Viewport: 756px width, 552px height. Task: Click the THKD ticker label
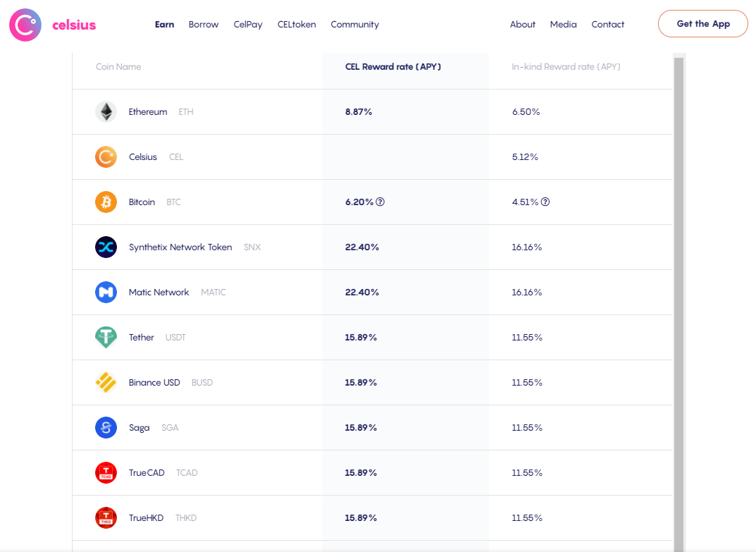click(185, 517)
